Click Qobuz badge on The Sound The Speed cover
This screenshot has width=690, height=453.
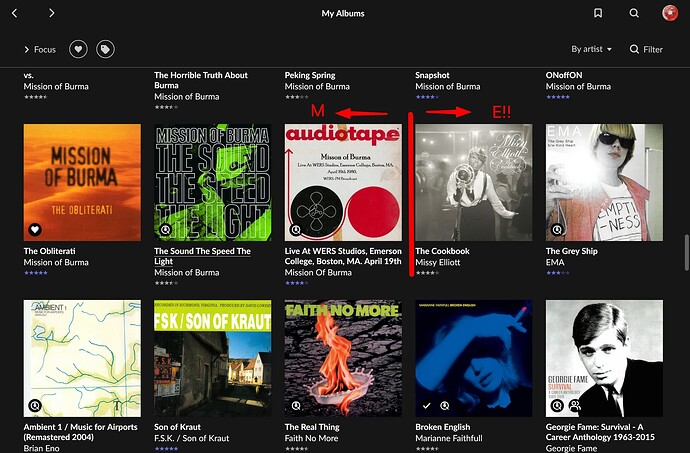[165, 229]
